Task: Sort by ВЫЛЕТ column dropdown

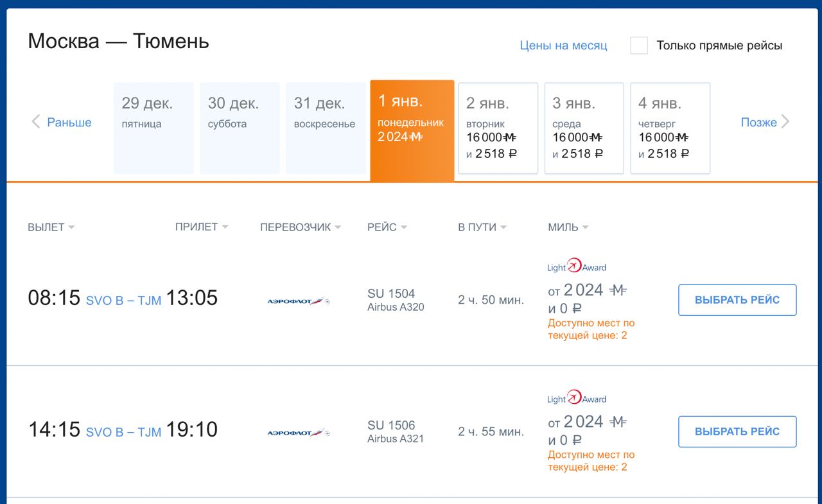Action: point(51,227)
